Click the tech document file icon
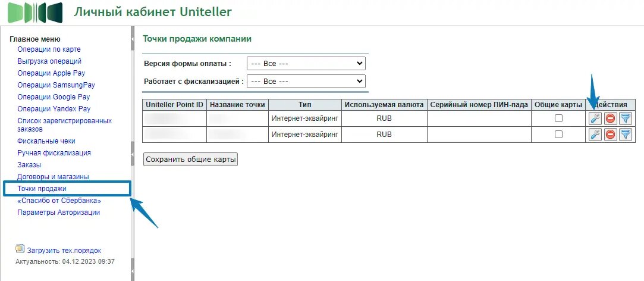644x281 pixels. [20, 248]
